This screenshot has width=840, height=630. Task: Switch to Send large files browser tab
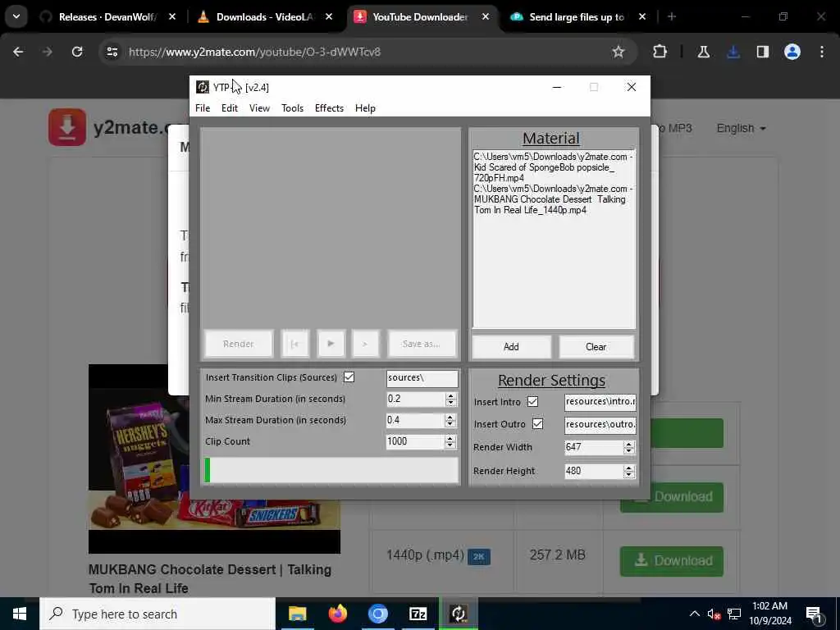[577, 17]
